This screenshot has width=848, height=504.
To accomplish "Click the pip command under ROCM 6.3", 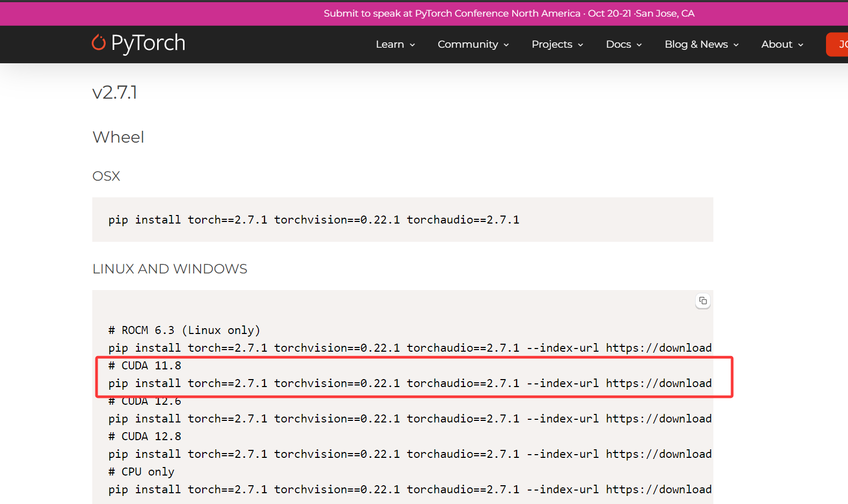I will pos(410,348).
